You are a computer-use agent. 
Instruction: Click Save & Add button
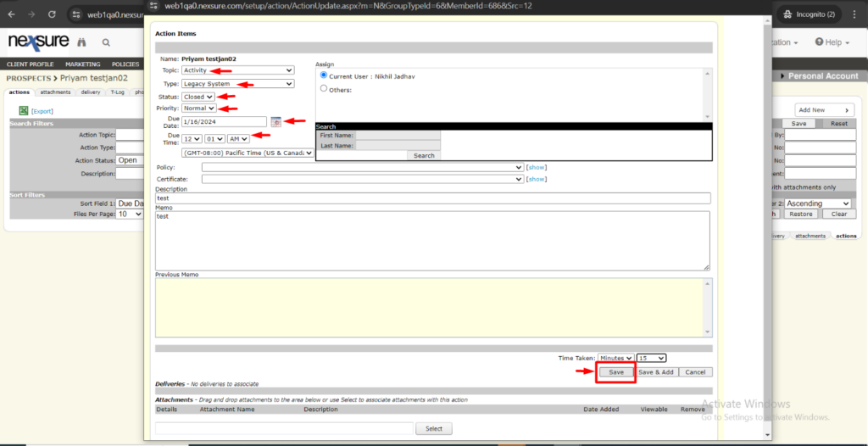tap(656, 372)
